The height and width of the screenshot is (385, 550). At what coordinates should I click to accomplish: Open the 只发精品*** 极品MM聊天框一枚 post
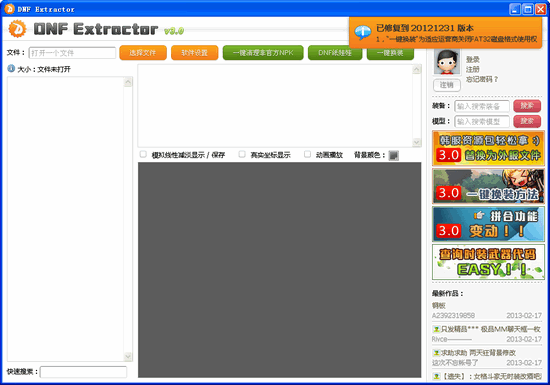click(490, 329)
